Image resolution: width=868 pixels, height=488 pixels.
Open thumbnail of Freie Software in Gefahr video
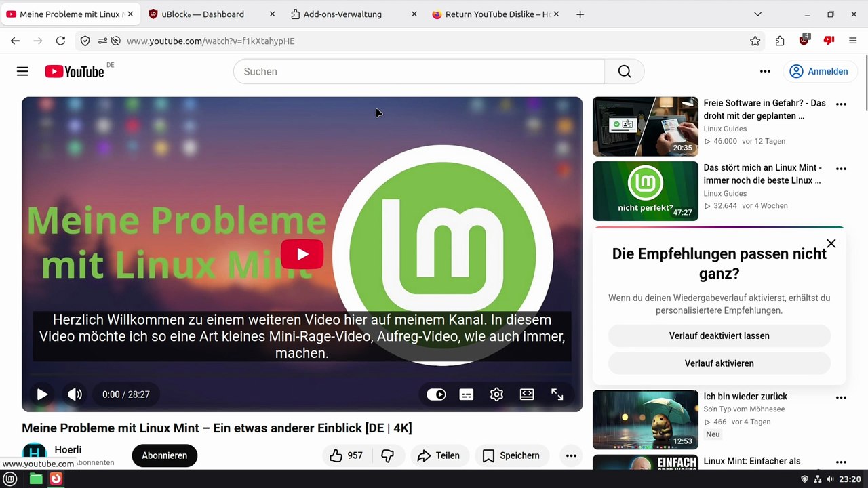click(x=646, y=127)
